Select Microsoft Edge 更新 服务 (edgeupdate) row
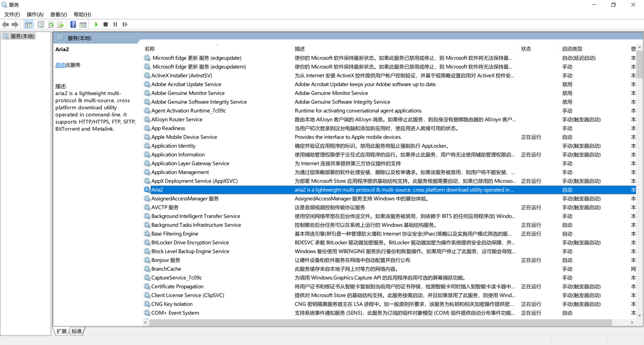Viewport: 644px width, 345px height. tap(389, 58)
